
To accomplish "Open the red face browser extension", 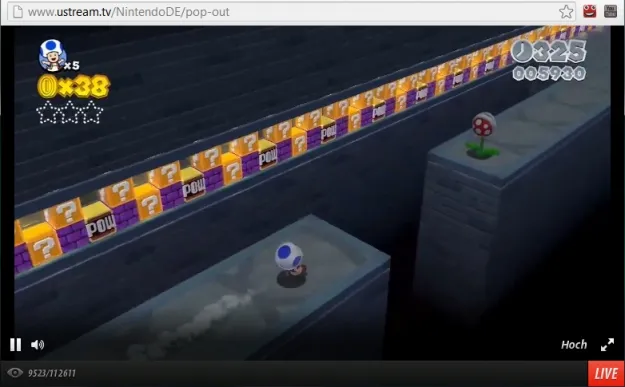I will tap(590, 11).
